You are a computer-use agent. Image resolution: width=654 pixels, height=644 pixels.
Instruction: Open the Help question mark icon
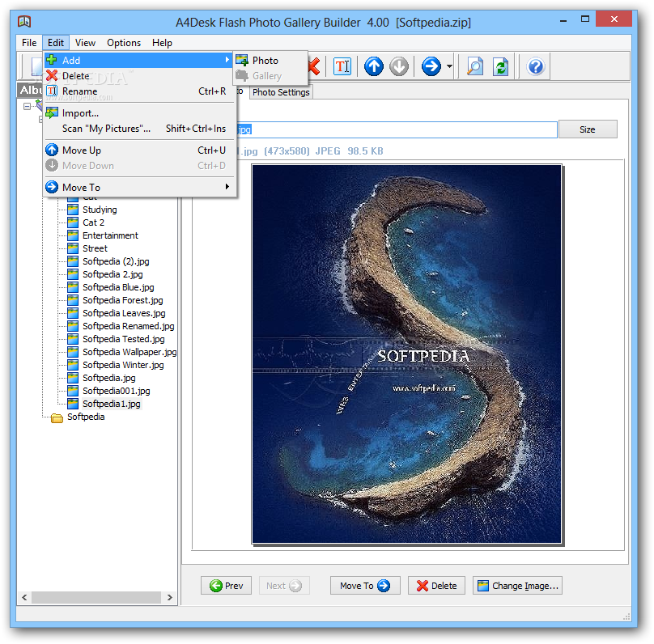536,66
